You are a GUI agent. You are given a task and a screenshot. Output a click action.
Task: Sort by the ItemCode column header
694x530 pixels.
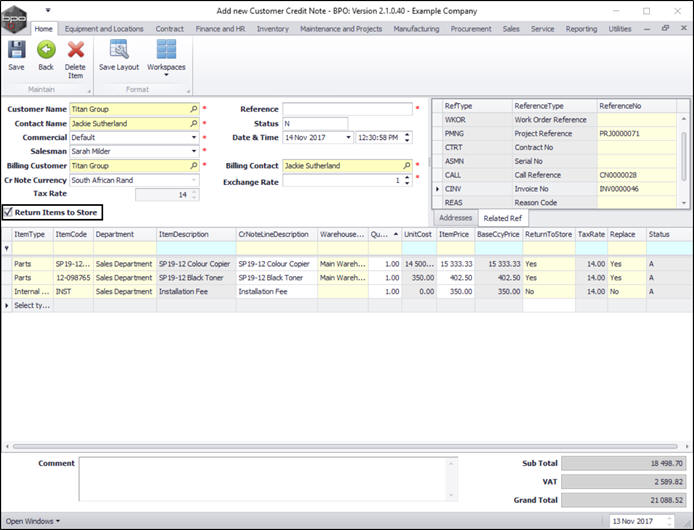(x=73, y=234)
